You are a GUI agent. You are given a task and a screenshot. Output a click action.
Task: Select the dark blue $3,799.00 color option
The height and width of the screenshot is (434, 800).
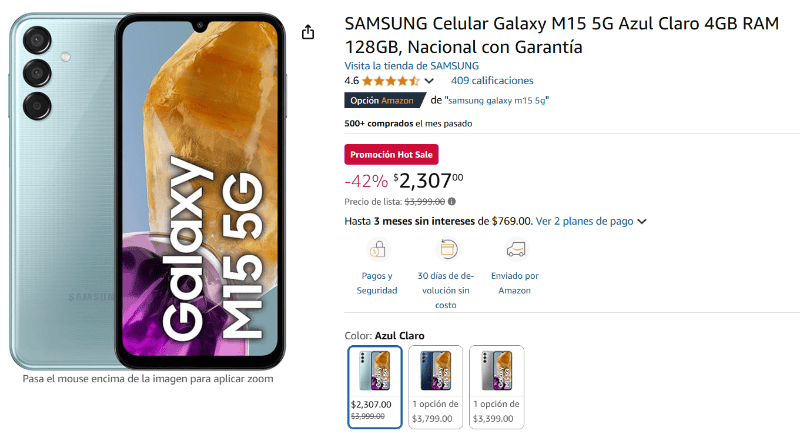tap(436, 386)
